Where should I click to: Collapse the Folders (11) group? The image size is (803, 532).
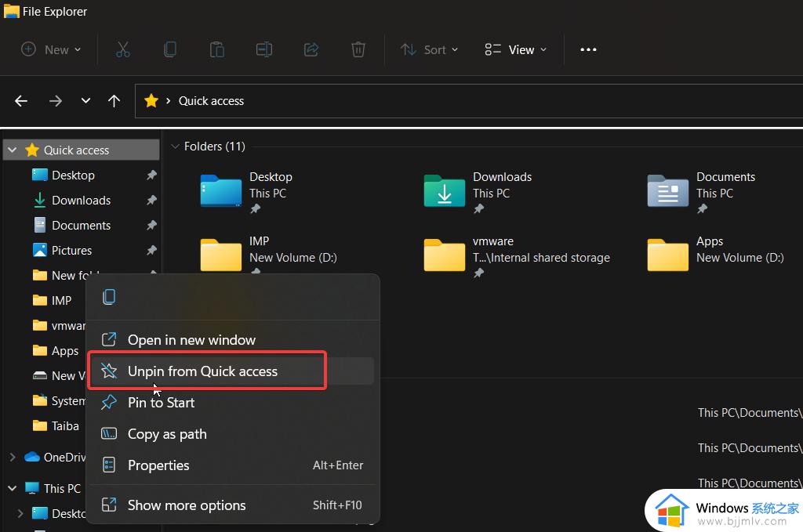[x=175, y=147]
